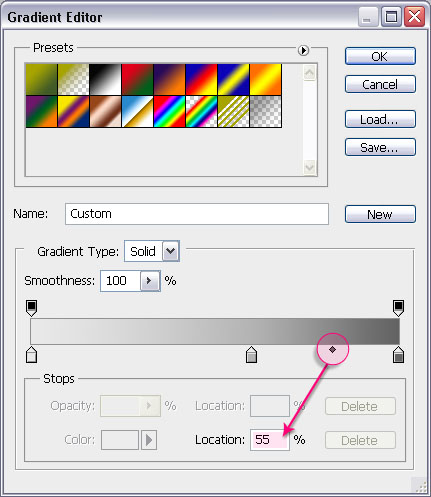Click the New gradient button
The image size is (431, 497).
pos(380,214)
